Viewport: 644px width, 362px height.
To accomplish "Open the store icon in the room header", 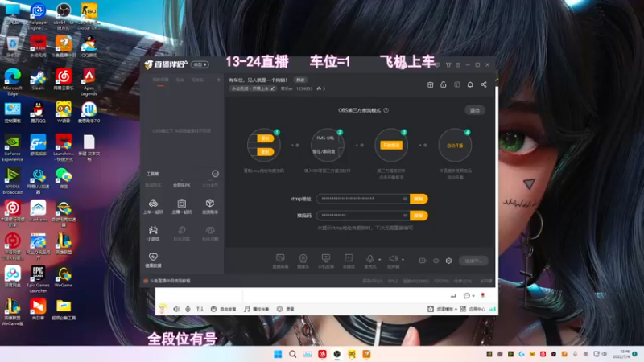I will [x=430, y=84].
